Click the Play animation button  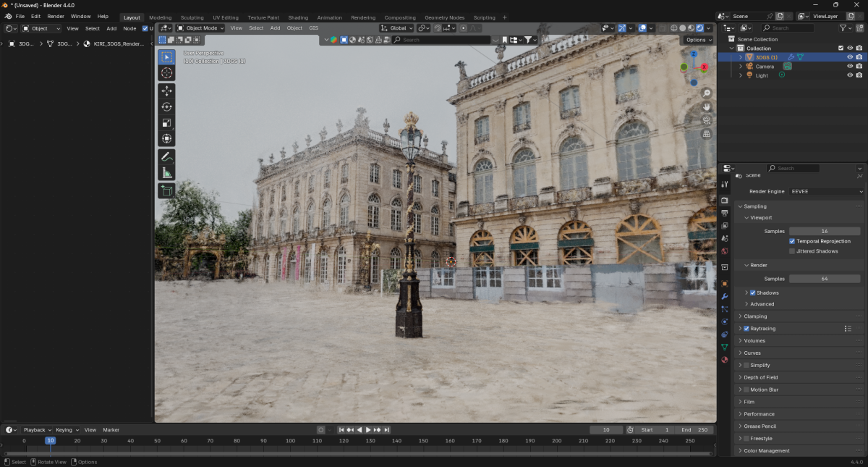[x=368, y=430]
